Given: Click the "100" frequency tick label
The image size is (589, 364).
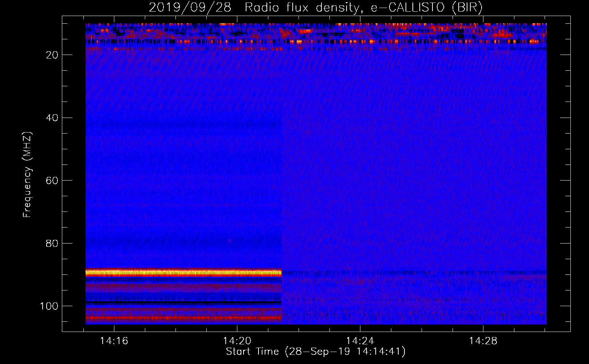Looking at the screenshot, I should coord(49,306).
